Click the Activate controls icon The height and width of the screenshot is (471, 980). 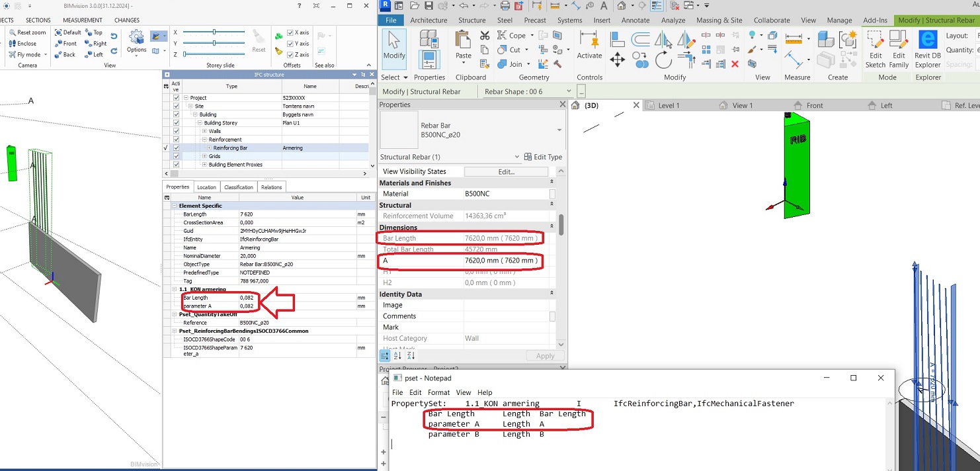tap(589, 45)
